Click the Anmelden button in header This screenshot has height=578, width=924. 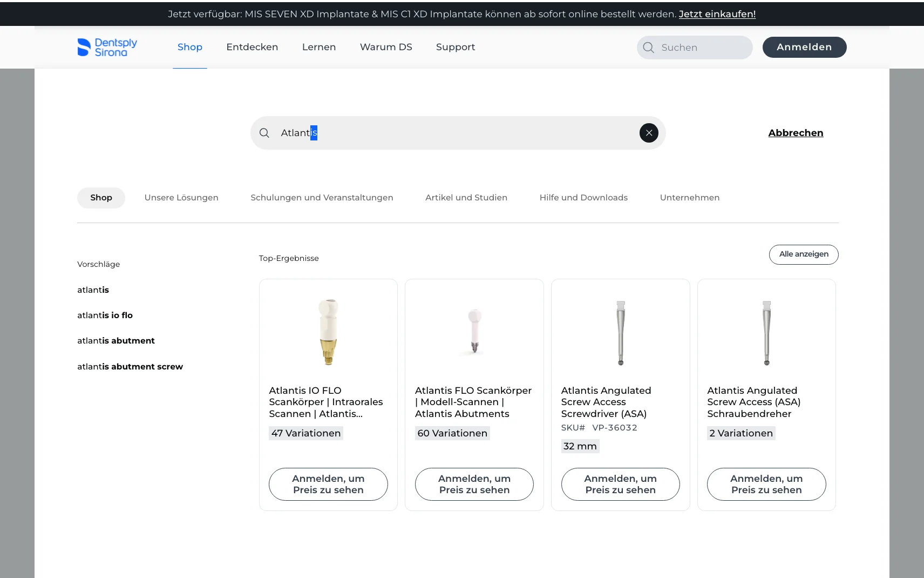[x=804, y=47]
